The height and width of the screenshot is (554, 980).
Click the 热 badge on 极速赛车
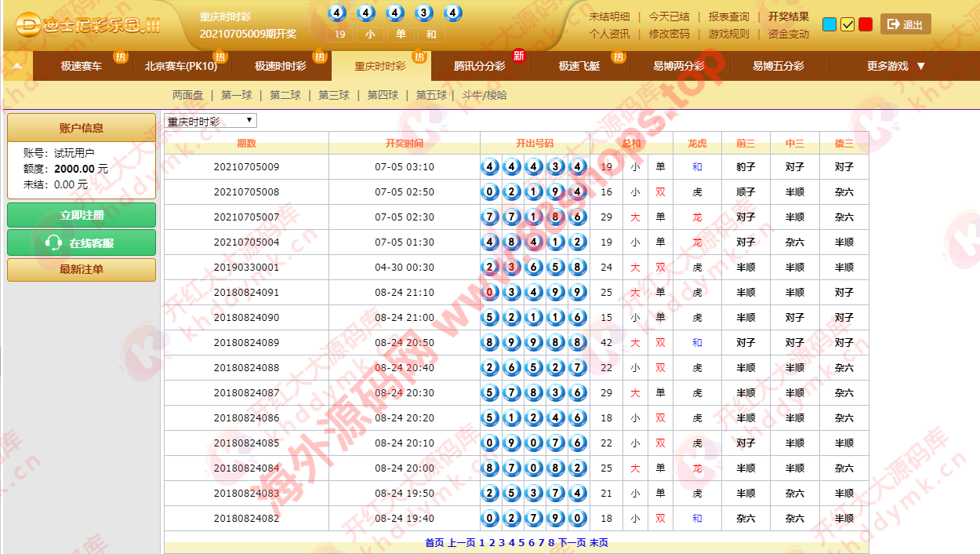tap(120, 56)
